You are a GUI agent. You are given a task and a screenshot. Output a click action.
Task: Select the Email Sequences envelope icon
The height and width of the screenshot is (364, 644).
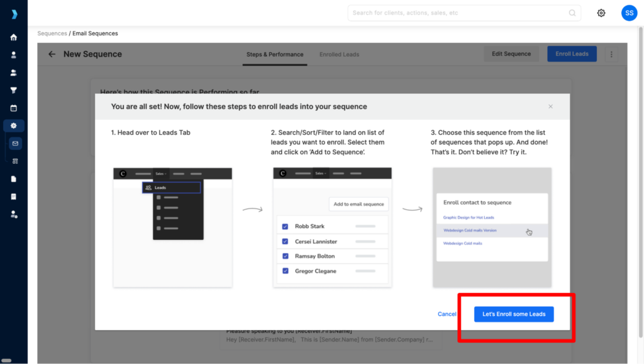(13, 143)
